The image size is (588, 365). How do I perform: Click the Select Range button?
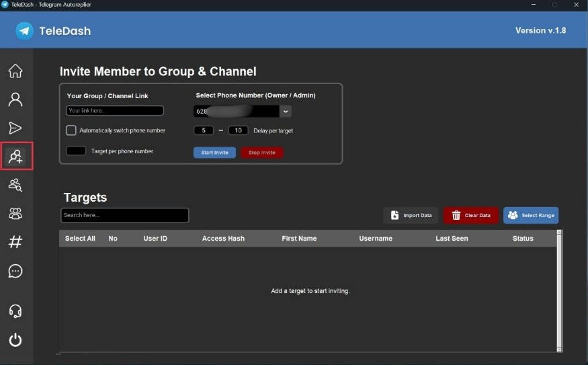[x=531, y=215]
